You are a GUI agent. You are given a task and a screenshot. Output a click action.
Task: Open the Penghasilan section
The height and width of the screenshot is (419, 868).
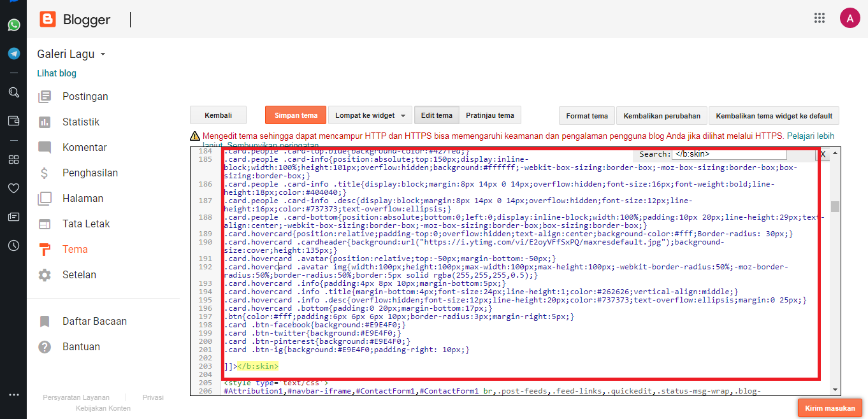point(90,173)
